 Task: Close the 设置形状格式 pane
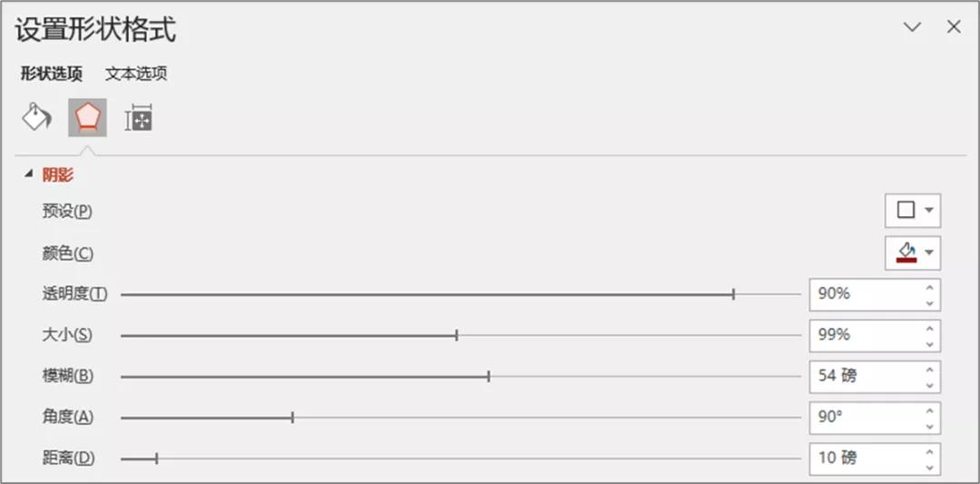point(954,27)
